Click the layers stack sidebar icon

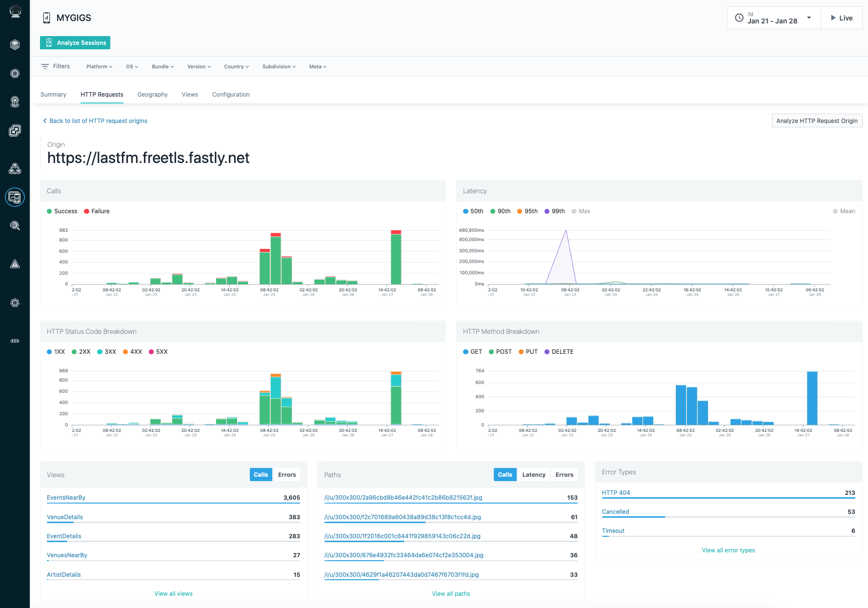15,45
